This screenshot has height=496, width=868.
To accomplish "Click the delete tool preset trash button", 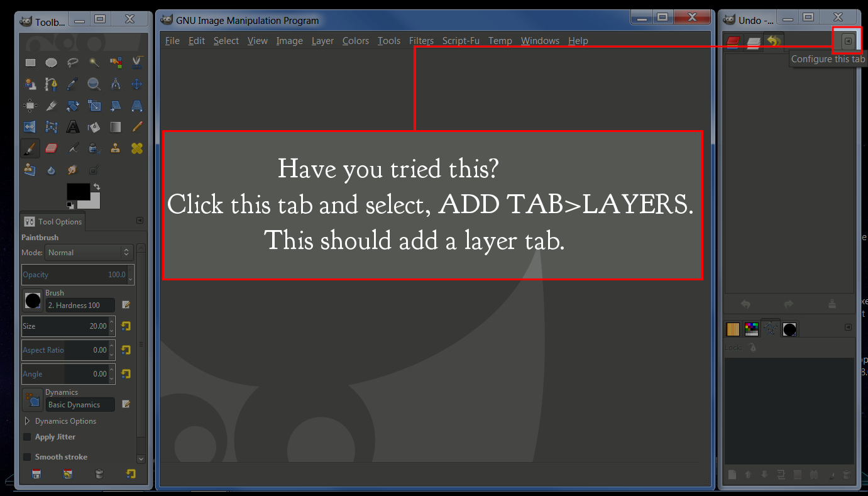I will click(x=99, y=474).
